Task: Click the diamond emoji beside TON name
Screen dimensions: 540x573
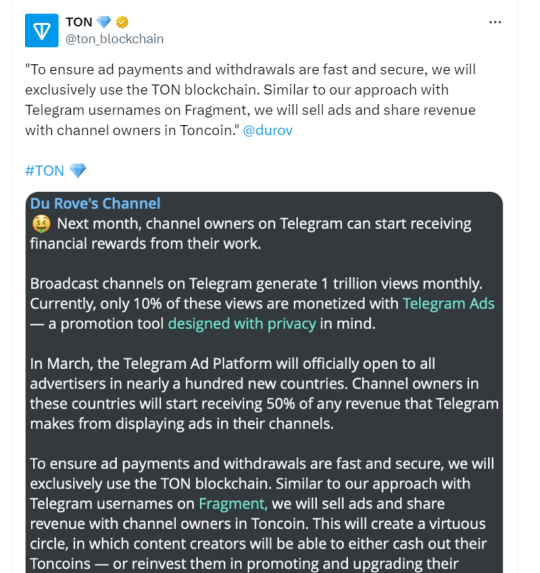Action: [x=104, y=22]
